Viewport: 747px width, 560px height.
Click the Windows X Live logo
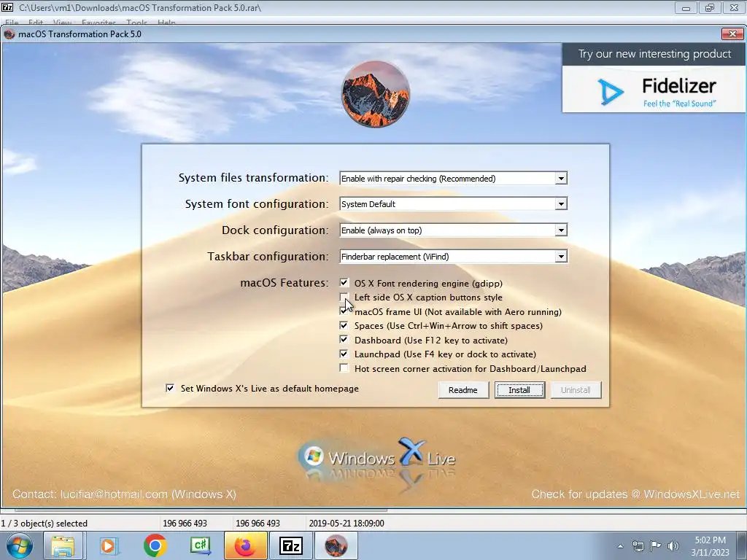[376, 458]
